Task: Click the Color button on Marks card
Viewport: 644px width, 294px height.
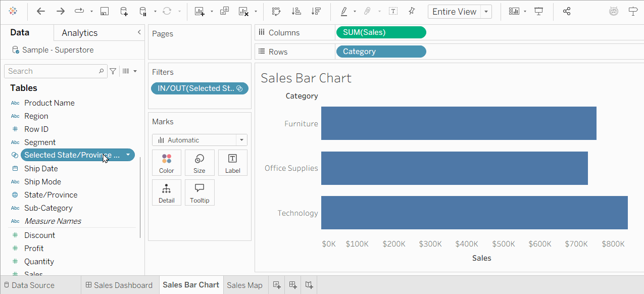Action: point(167,163)
